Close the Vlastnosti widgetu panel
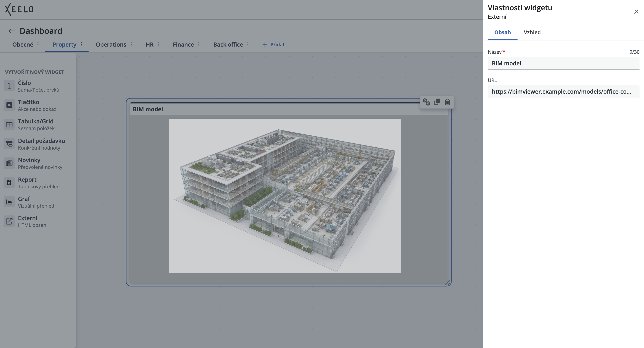 pyautogui.click(x=636, y=12)
